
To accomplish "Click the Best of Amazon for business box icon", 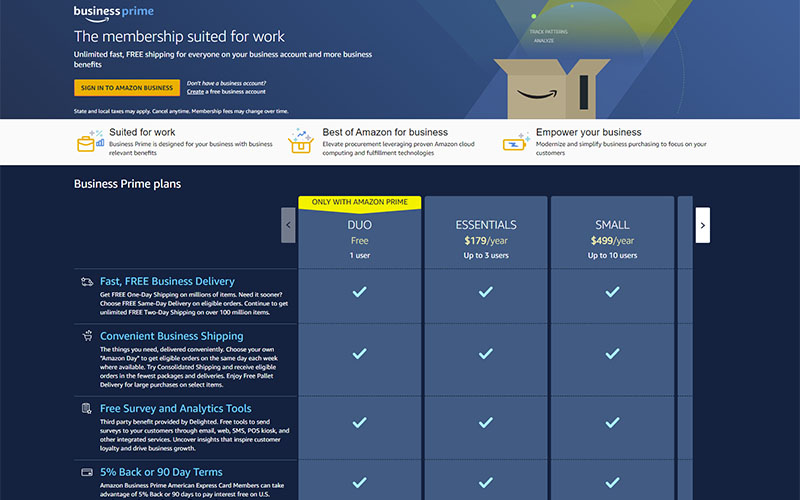I will (x=301, y=141).
